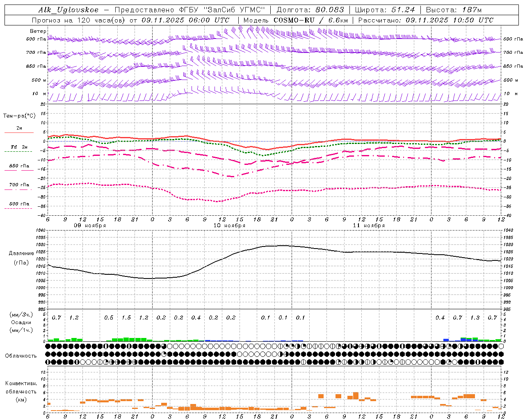This screenshot has height=420, width=525.
Task: Click the Конвективн. label
Action: coord(21,383)
